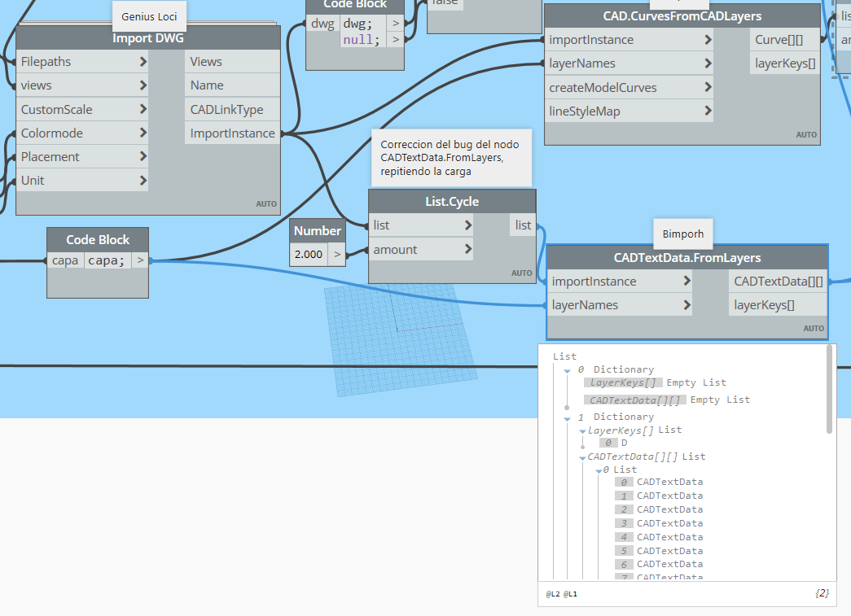Click the CADLinkType output port
Viewport: 851px width, 616px height.
click(232, 109)
